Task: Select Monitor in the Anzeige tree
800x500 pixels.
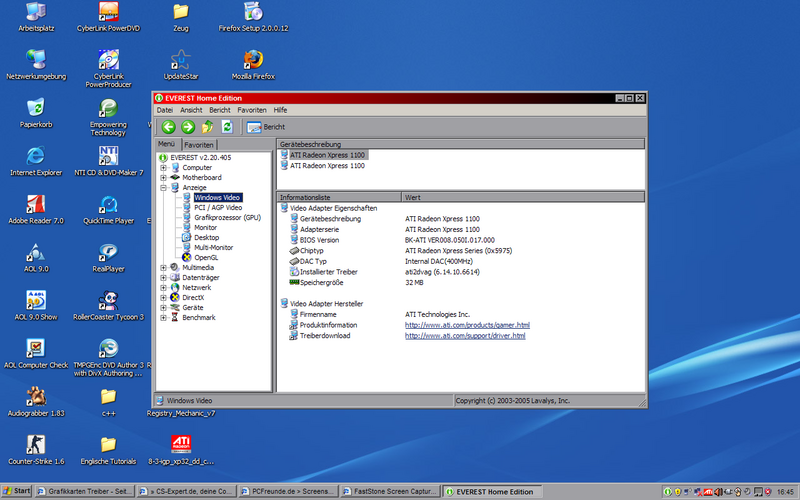Action: pos(205,228)
